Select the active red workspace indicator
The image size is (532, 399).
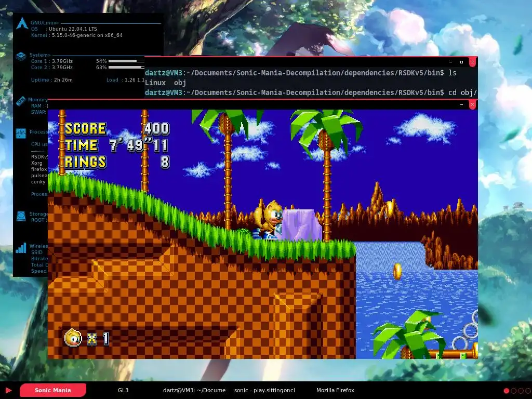pos(506,391)
